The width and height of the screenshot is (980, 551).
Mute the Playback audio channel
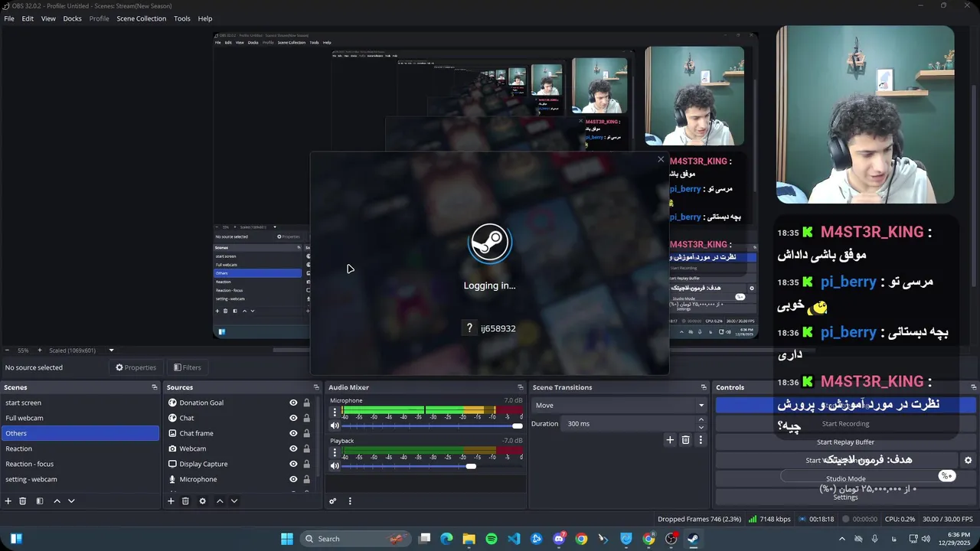[x=335, y=466]
